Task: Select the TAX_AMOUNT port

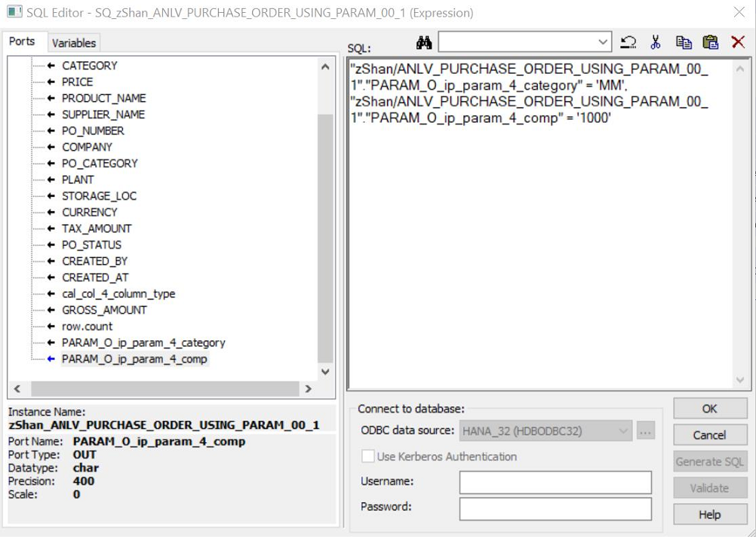Action: click(x=97, y=229)
